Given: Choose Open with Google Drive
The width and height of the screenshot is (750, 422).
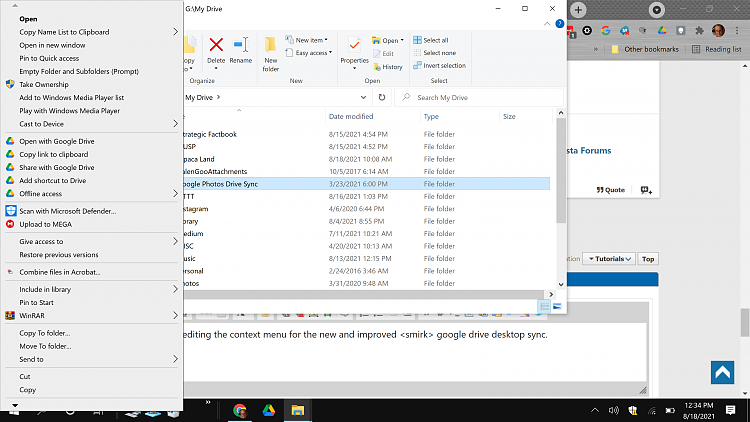Looking at the screenshot, I should tap(57, 142).
